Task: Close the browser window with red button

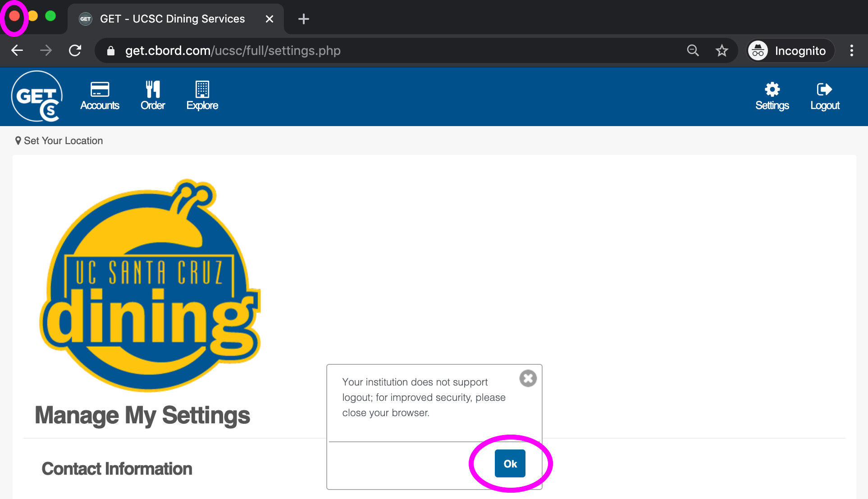Action: point(14,16)
